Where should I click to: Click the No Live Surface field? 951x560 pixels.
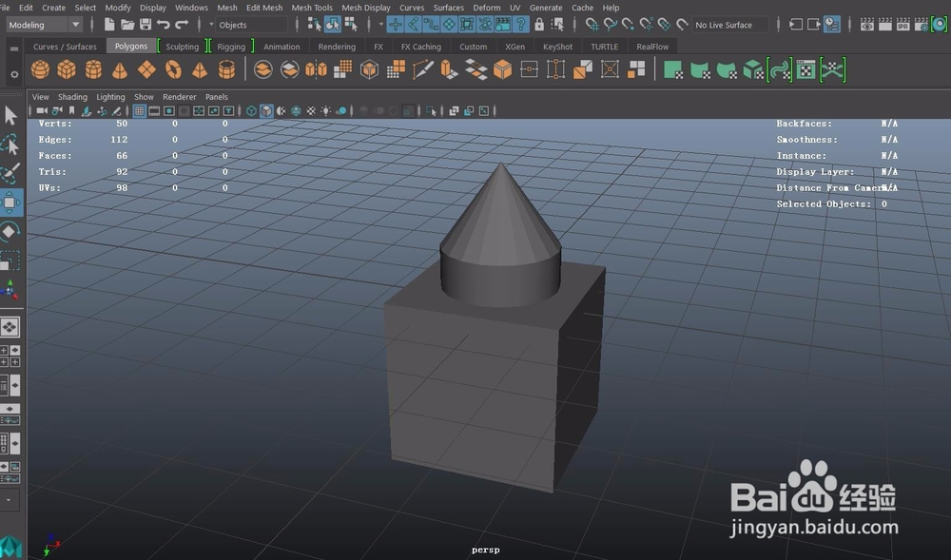point(730,25)
